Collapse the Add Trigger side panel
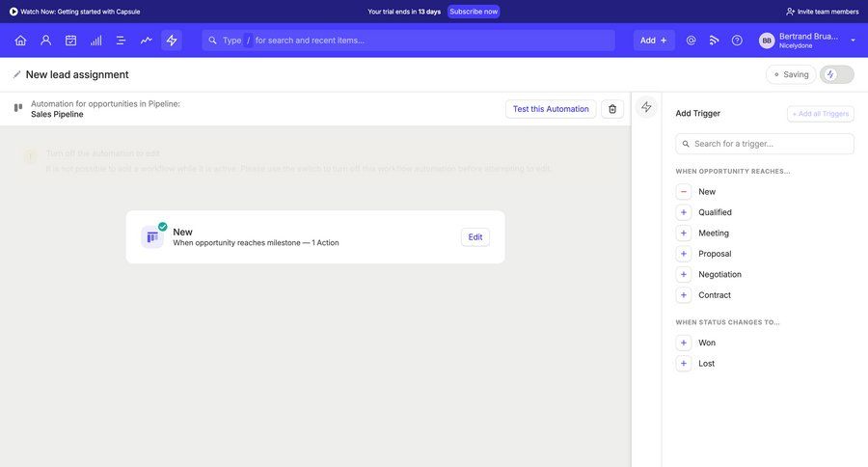 point(646,107)
